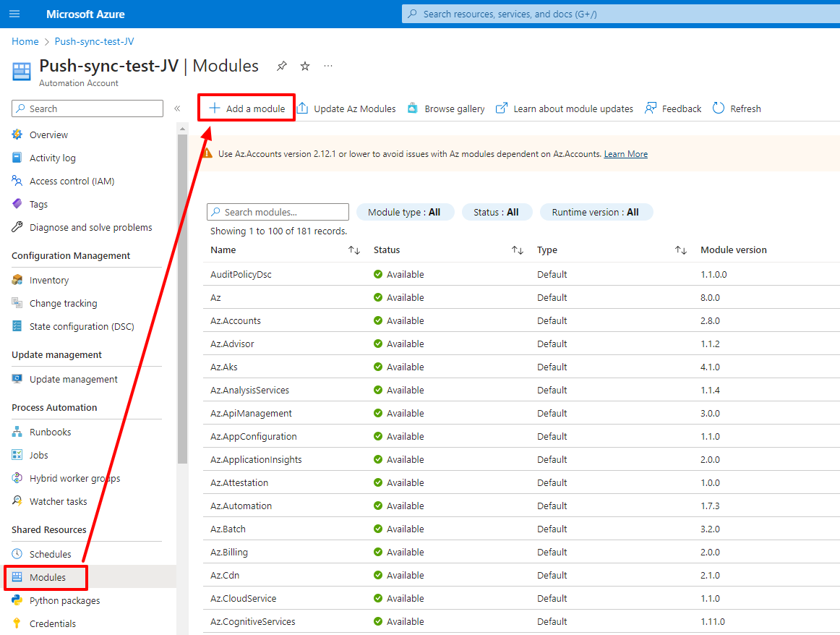The height and width of the screenshot is (635, 840).
Task: Go to Home breadcrumb
Action: (25, 42)
